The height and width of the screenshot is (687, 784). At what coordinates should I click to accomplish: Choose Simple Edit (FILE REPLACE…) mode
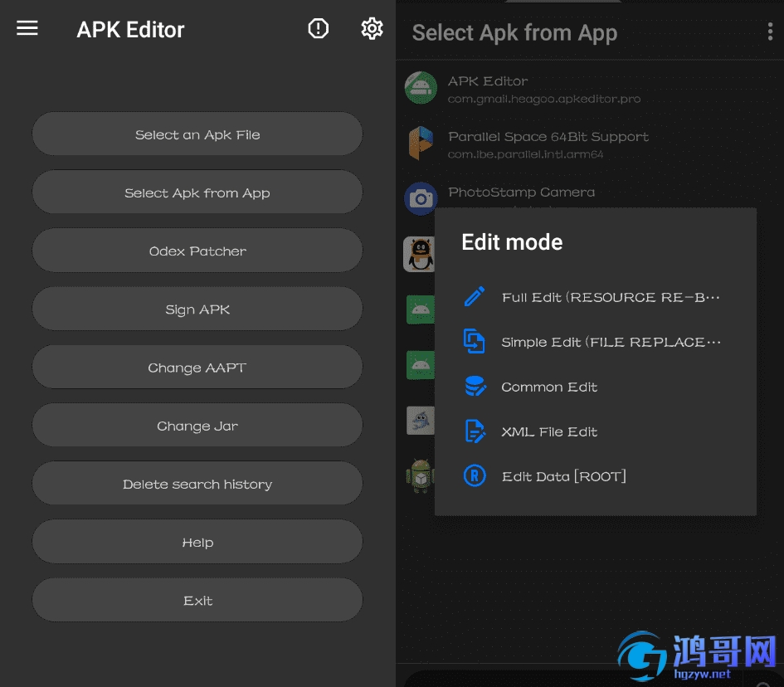(595, 342)
